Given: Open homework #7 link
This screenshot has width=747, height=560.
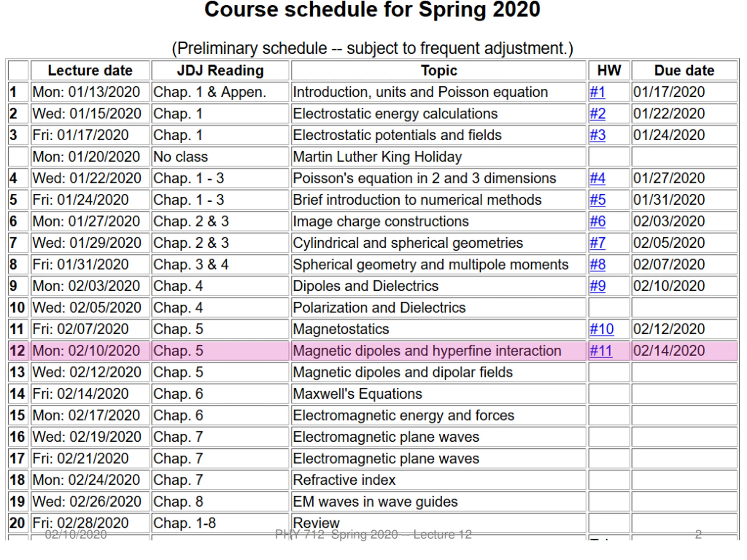Looking at the screenshot, I should 597,243.
